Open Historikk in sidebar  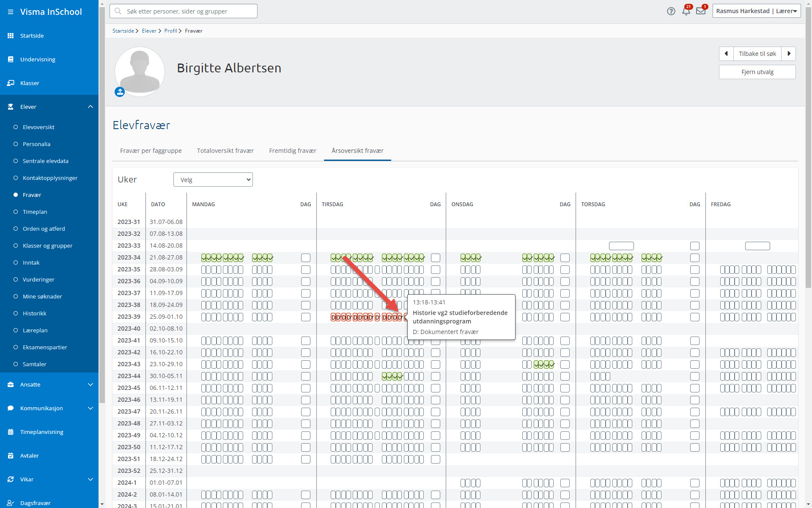pos(34,313)
